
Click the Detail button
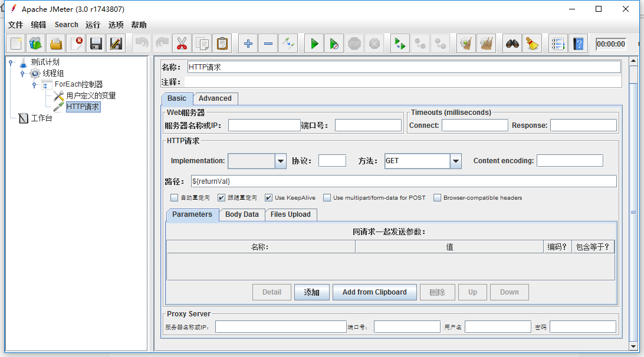(272, 292)
